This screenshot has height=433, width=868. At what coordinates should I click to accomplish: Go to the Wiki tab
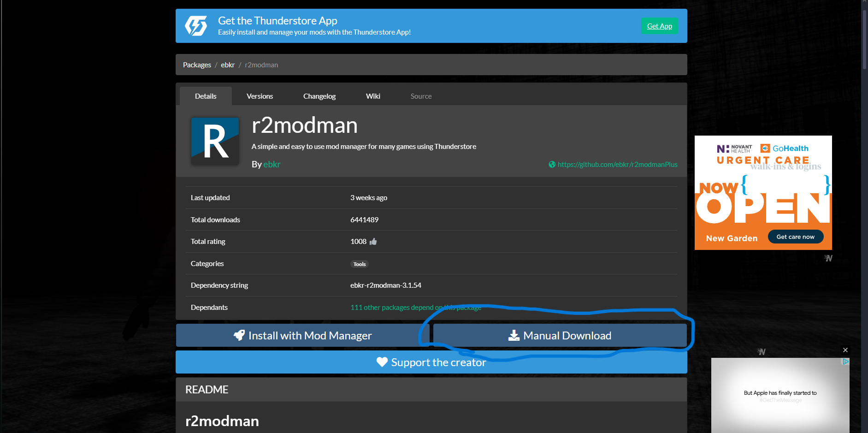[x=373, y=96]
